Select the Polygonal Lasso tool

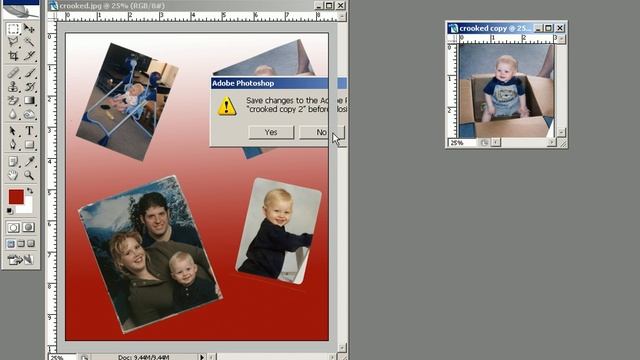point(13,42)
